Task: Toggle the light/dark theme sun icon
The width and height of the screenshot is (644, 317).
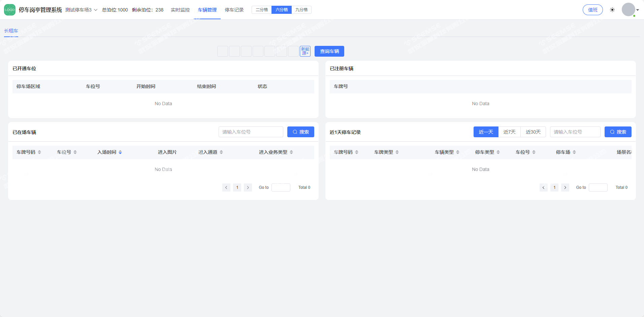Action: (612, 10)
